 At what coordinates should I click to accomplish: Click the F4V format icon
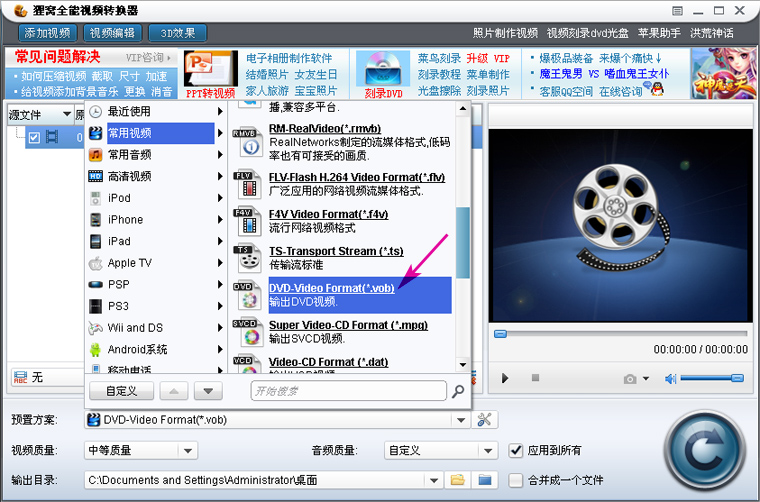[x=247, y=221]
